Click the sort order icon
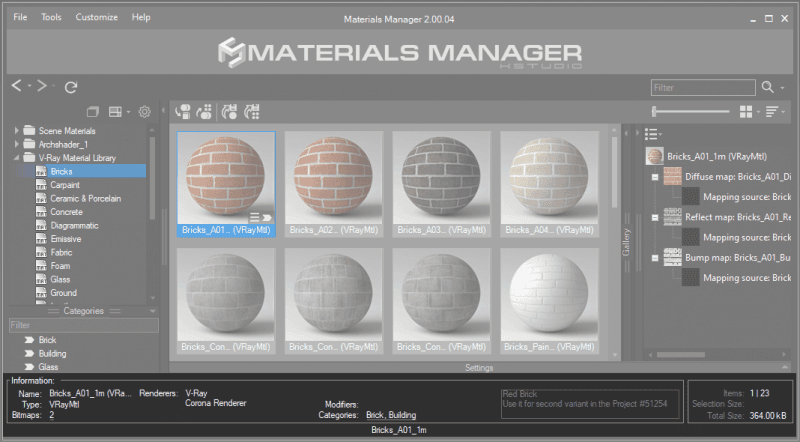The height and width of the screenshot is (442, 800). coord(771,112)
